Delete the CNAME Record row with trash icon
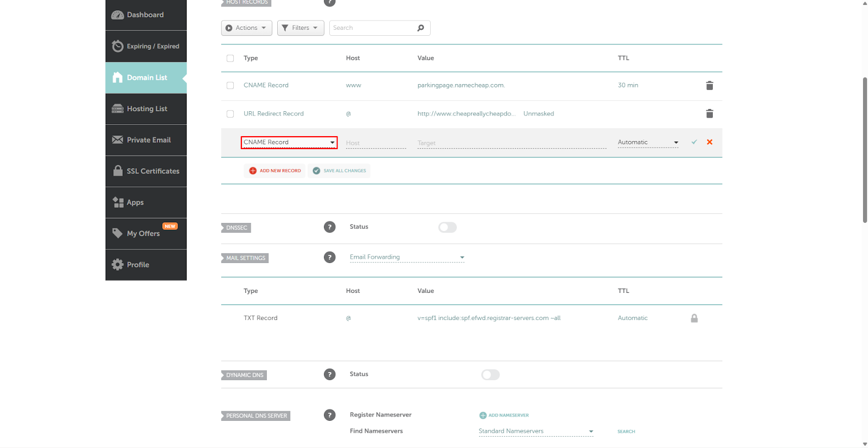868x448 pixels. pyautogui.click(x=709, y=86)
